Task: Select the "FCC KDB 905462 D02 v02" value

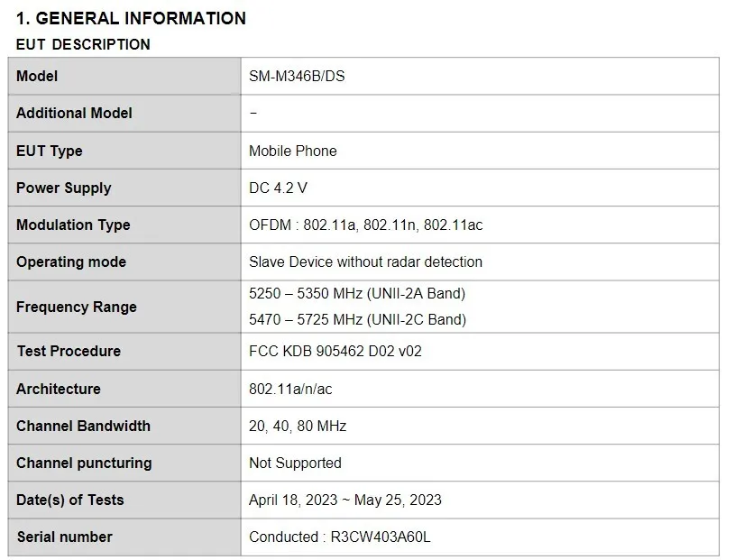Action: click(x=335, y=351)
